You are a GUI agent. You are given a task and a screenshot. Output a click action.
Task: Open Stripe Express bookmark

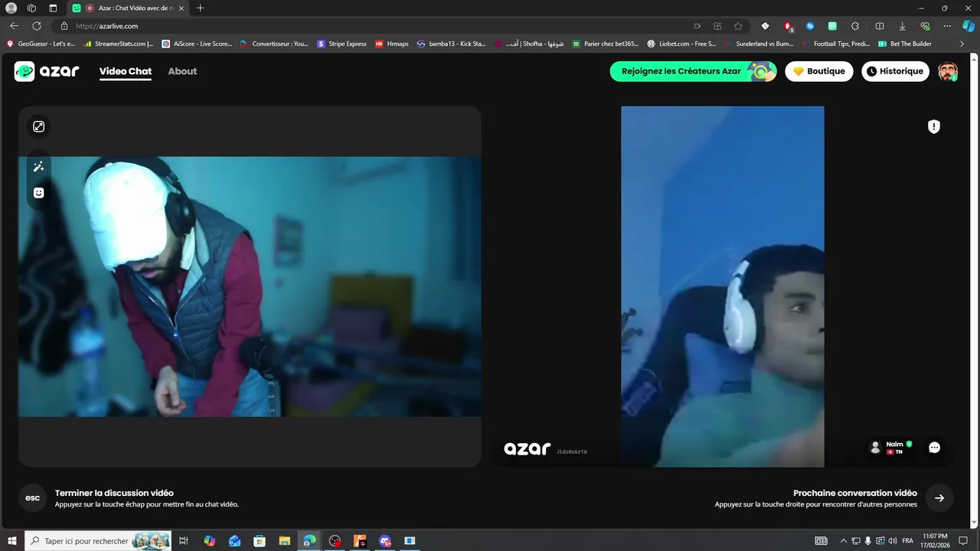341,44
